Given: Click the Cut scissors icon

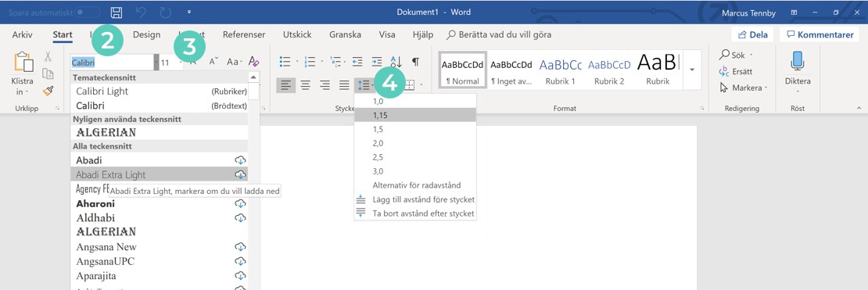Looking at the screenshot, I should tap(48, 56).
